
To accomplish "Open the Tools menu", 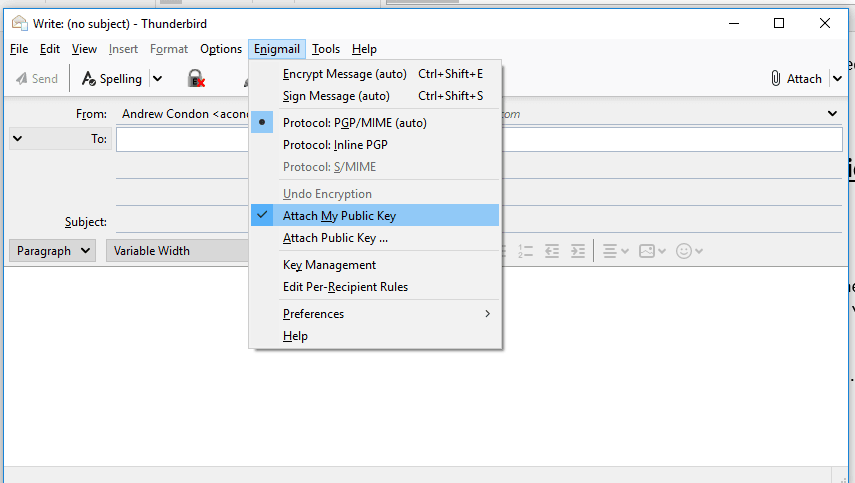I will pos(326,49).
